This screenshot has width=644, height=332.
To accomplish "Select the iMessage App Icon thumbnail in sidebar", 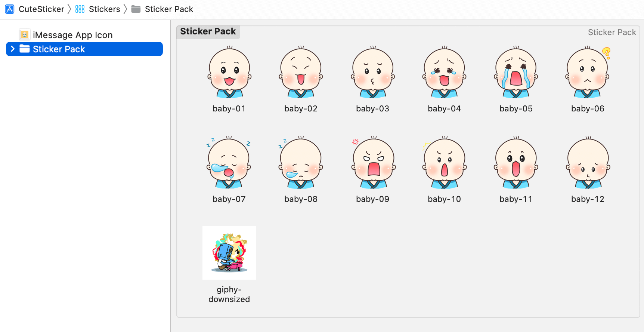I will 25,35.
